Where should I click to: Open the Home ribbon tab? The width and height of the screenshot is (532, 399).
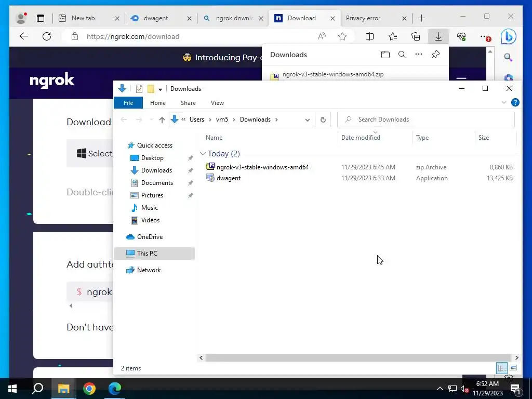coord(158,103)
